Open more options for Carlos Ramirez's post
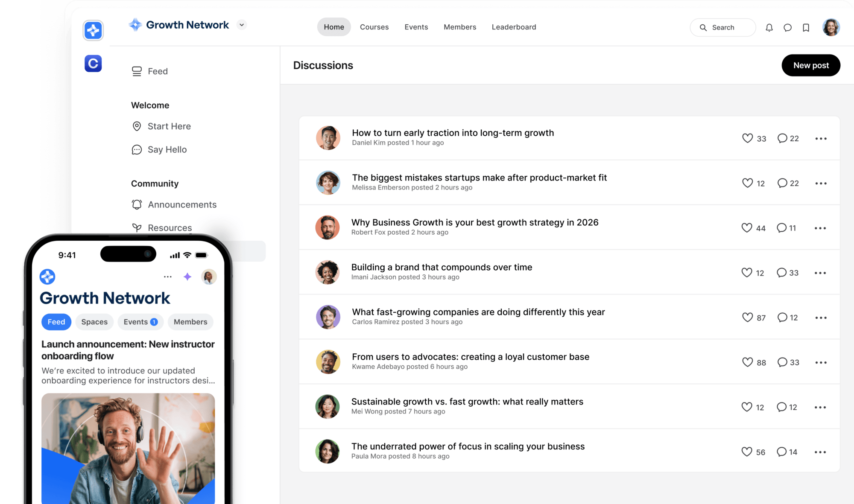854x504 pixels. [821, 318]
